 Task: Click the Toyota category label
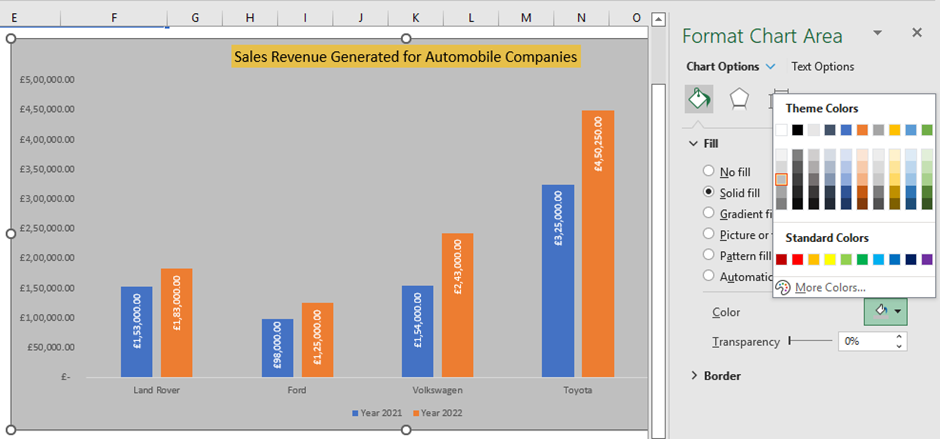578,390
